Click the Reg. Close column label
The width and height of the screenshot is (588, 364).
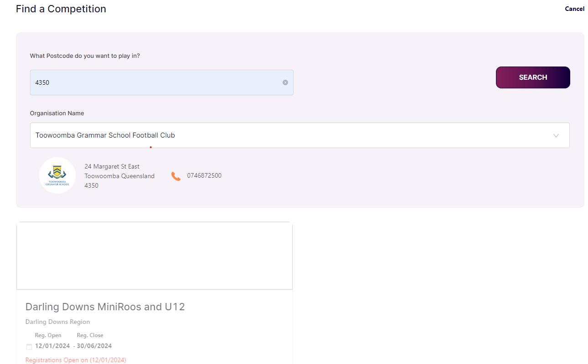point(90,335)
